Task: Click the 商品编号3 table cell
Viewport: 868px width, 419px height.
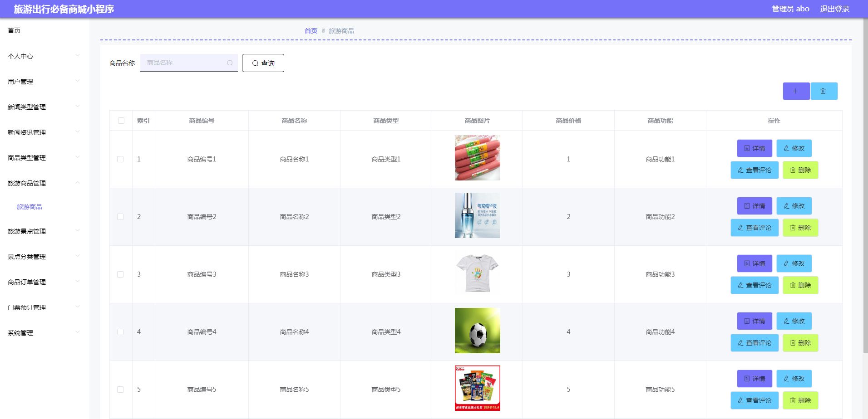Action: [x=202, y=274]
